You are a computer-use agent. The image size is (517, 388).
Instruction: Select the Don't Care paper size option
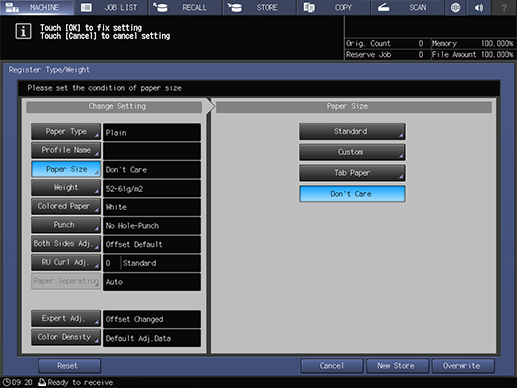[352, 194]
